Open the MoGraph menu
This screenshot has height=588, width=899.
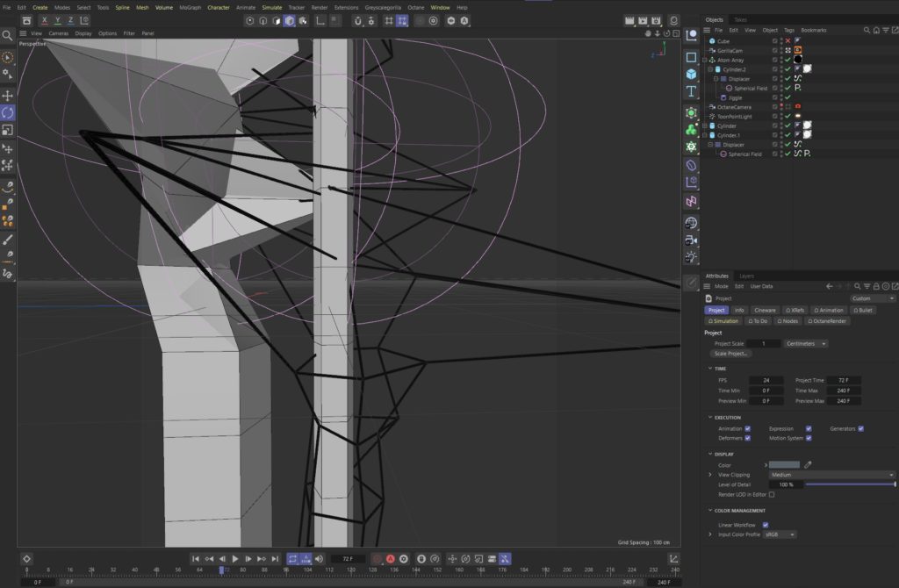tap(190, 7)
